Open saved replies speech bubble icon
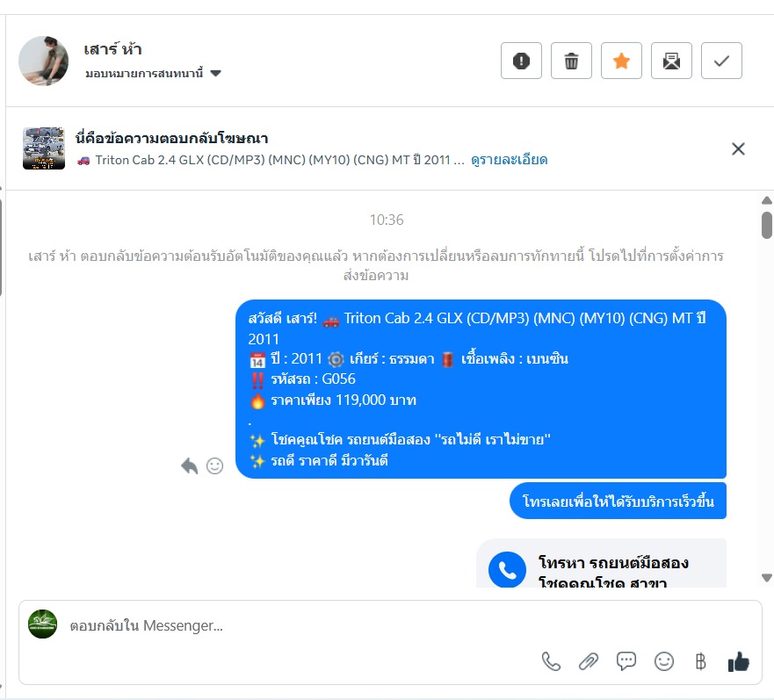The image size is (774, 700). [626, 661]
